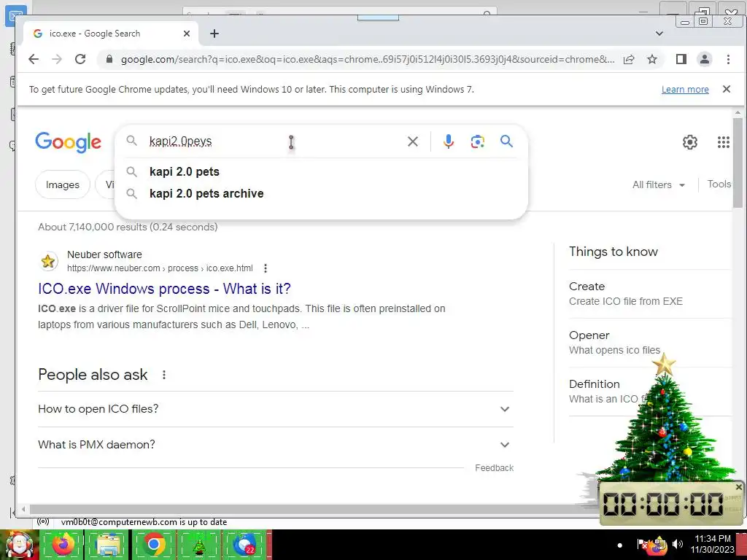Open a new browser tab
The height and width of the screenshot is (560, 747).
214,34
